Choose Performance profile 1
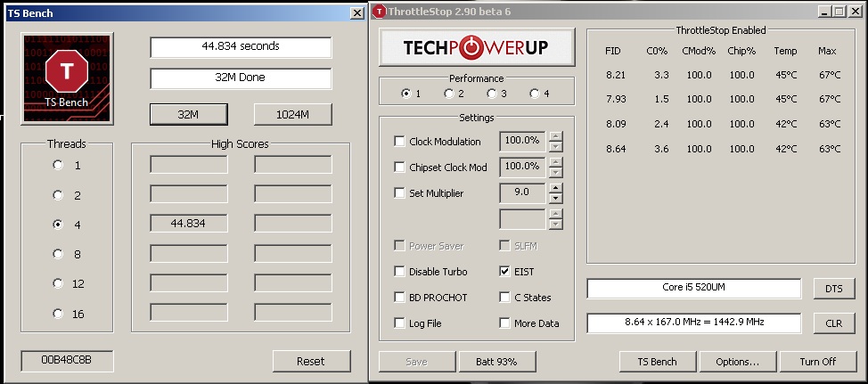 405,94
